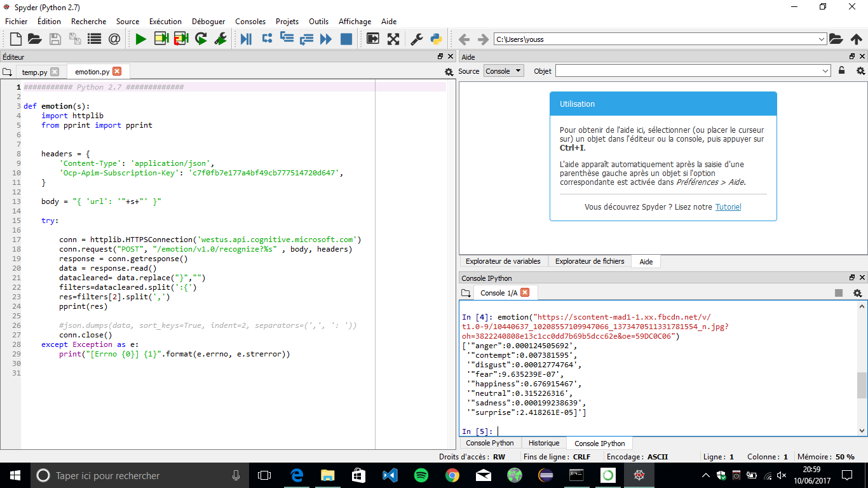Open the Spyder preferences wrench icon
The height and width of the screenshot is (488, 868).
click(x=416, y=39)
